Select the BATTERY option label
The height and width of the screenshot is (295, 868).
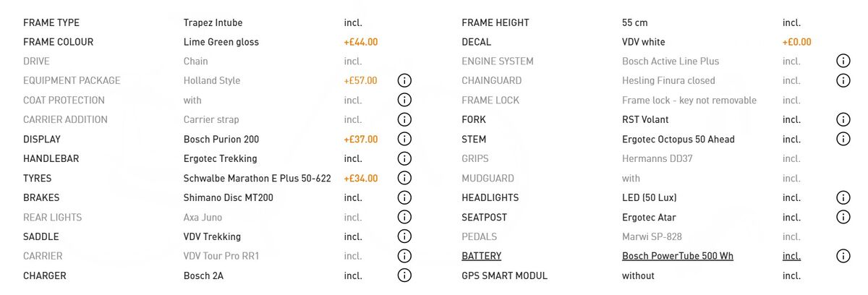tap(481, 256)
